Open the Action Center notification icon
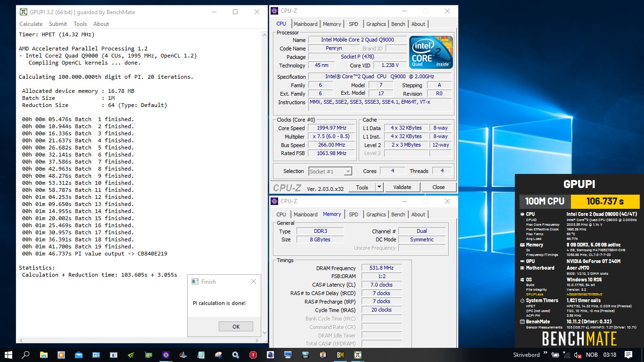 point(628,354)
